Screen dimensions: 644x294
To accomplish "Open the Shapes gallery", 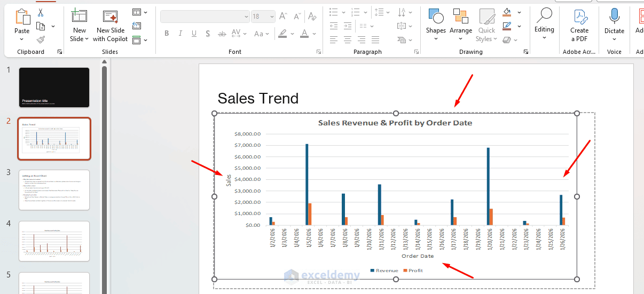I will [436, 25].
